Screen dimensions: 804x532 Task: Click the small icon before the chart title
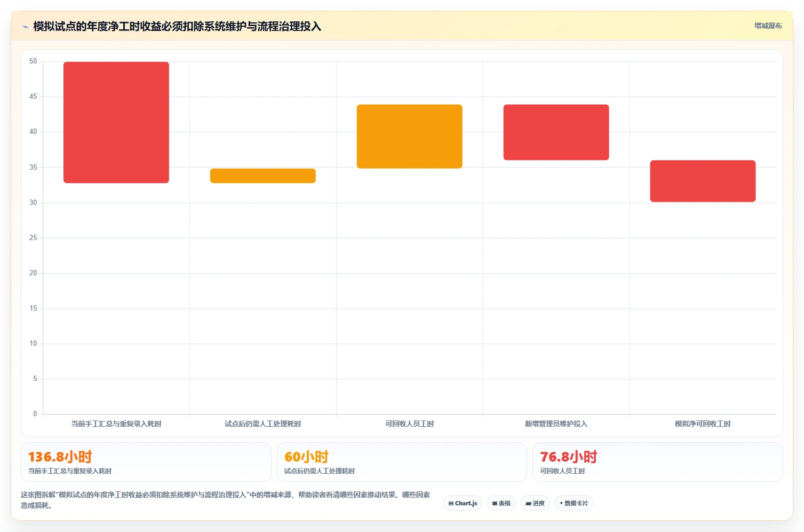click(x=25, y=27)
